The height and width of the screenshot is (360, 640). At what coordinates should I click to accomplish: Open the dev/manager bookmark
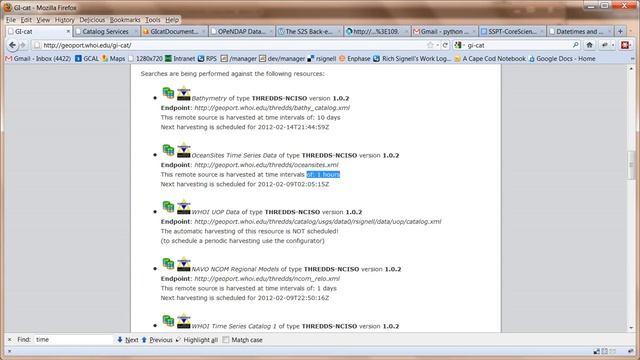(282, 59)
